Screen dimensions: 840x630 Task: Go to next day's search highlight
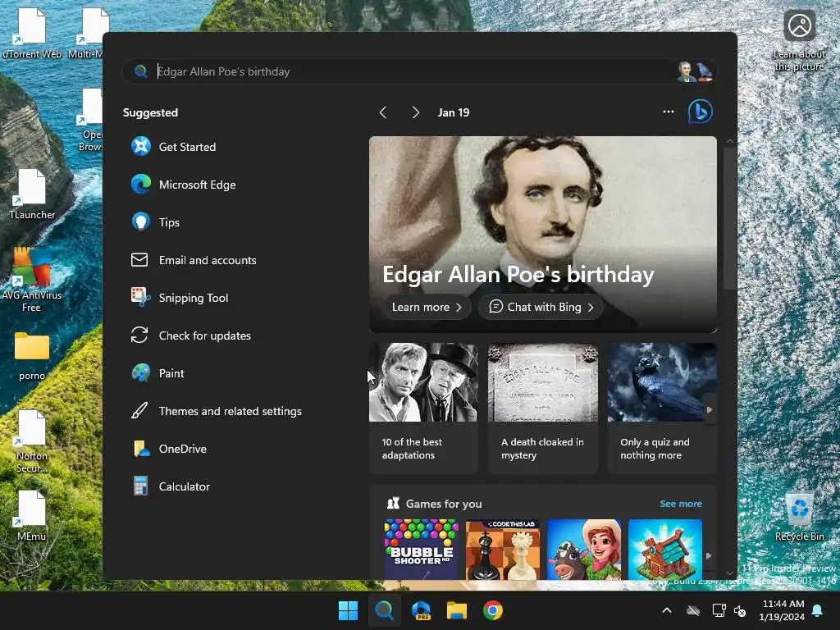coord(415,112)
